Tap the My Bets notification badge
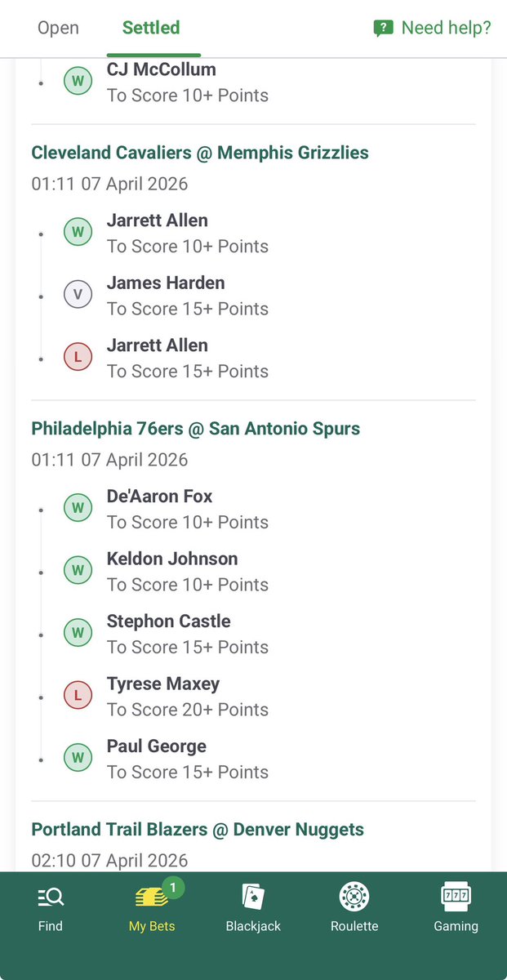The height and width of the screenshot is (980, 507). pos(173,886)
